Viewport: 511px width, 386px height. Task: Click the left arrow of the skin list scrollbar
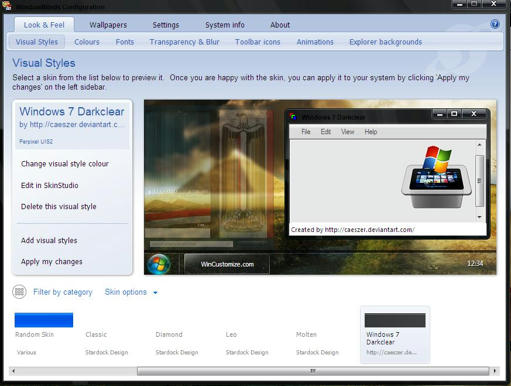(13, 371)
